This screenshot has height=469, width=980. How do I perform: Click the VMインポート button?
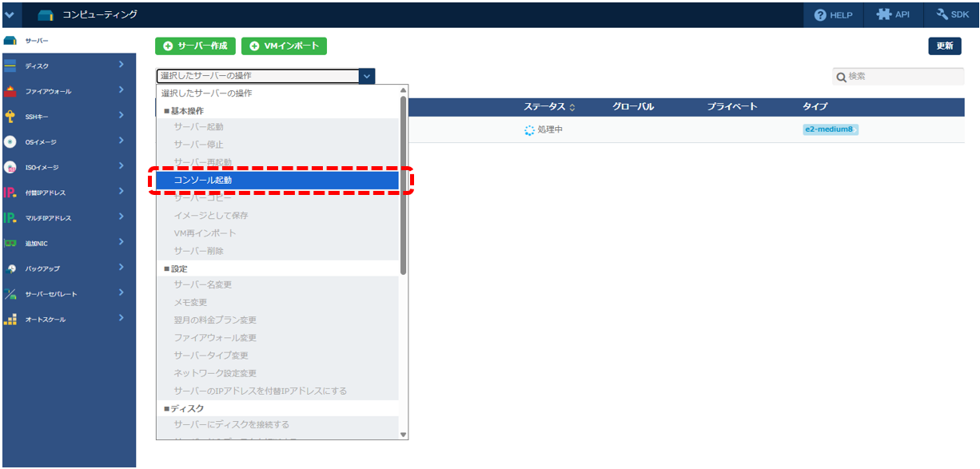click(x=284, y=46)
